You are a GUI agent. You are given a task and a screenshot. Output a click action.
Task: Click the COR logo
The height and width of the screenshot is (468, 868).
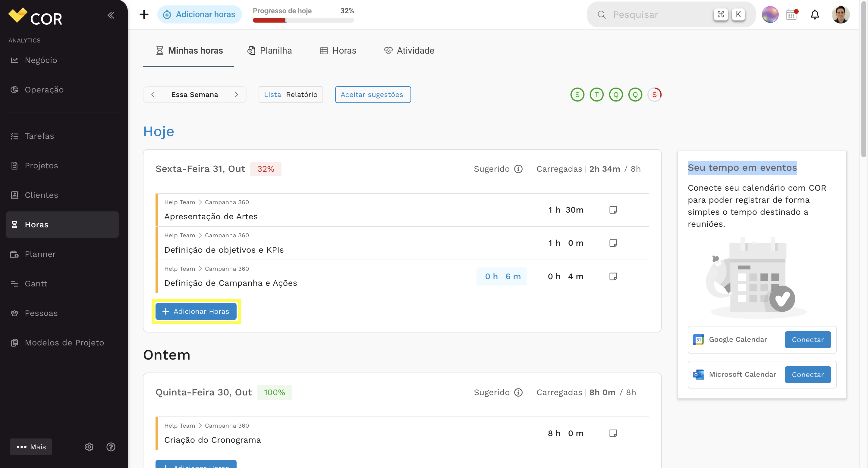click(x=35, y=17)
